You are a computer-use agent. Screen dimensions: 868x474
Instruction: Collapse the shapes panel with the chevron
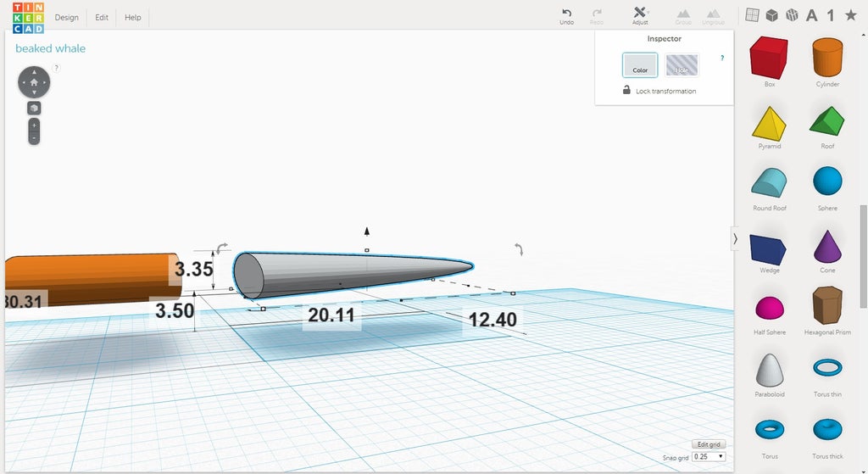pyautogui.click(x=735, y=238)
